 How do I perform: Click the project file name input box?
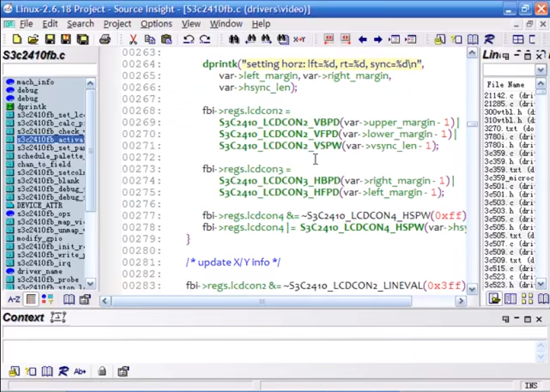509,70
